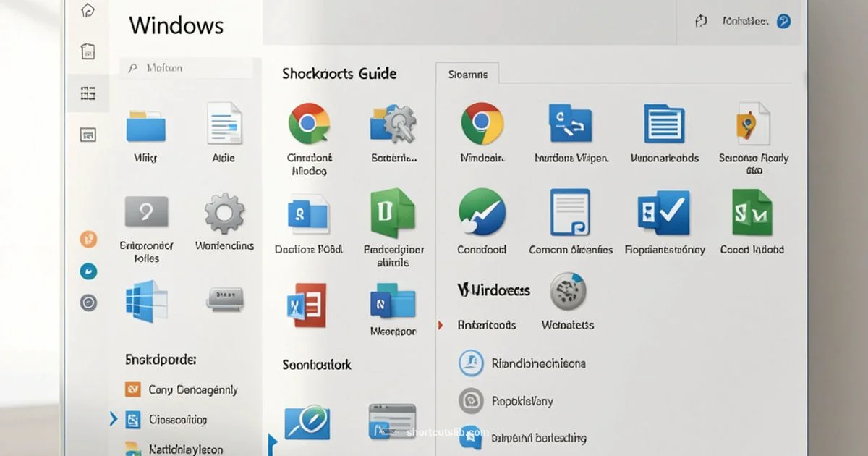This screenshot has height=456, width=868.
Task: Open the green OneNote app icon
Action: [393, 214]
